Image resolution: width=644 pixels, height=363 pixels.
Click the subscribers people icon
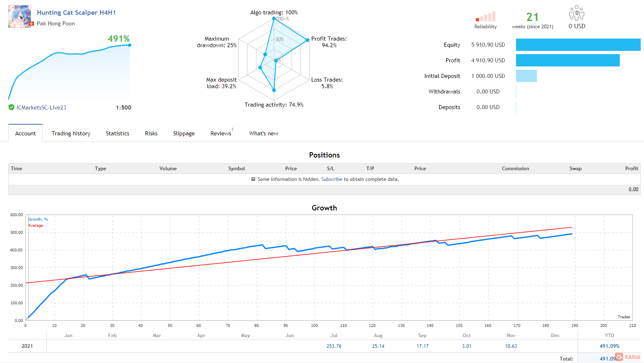(x=576, y=13)
